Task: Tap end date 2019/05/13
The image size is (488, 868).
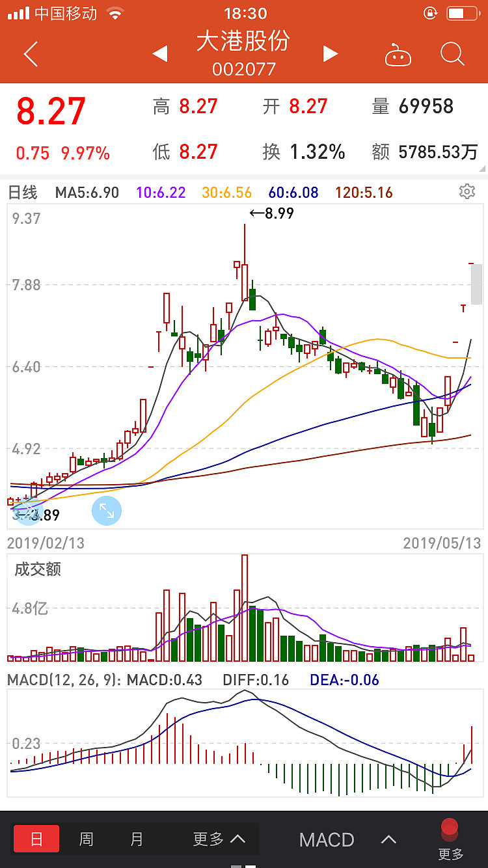Action: tap(442, 543)
